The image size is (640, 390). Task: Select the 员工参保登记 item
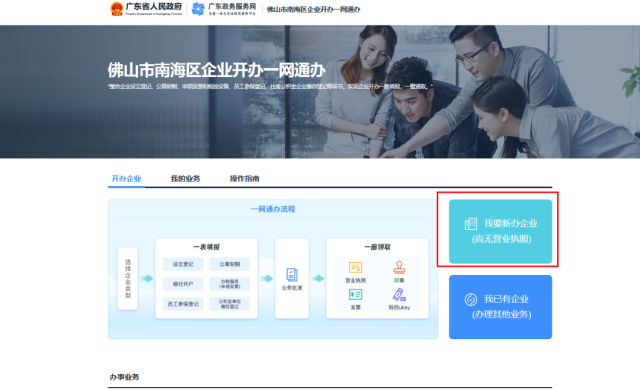coord(183,304)
